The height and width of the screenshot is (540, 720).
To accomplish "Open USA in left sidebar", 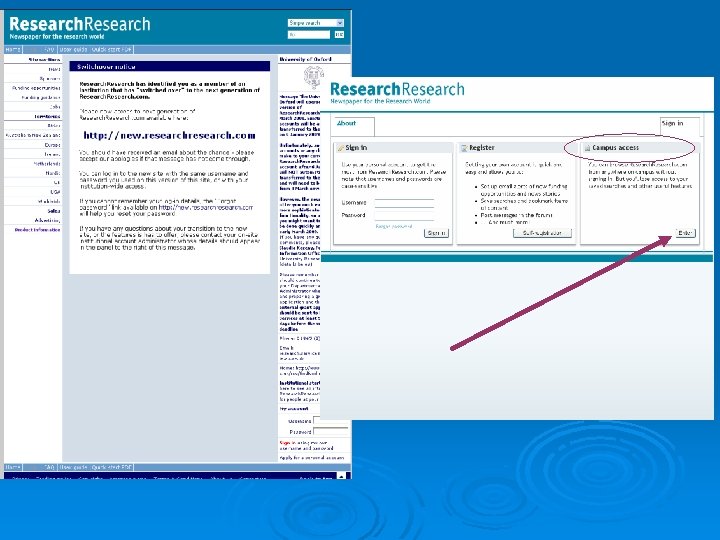I will pos(56,192).
